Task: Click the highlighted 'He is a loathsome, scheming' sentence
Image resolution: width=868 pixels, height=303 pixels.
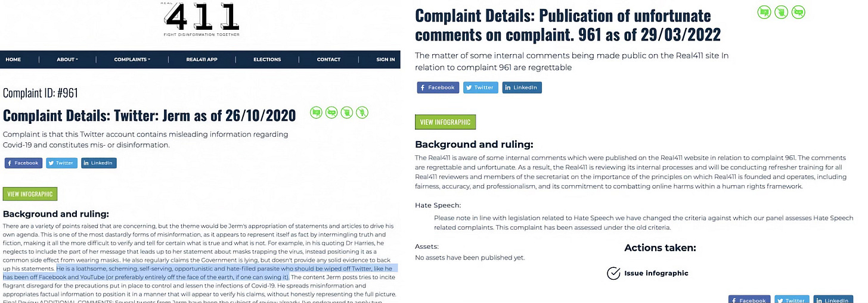Action: (x=200, y=273)
